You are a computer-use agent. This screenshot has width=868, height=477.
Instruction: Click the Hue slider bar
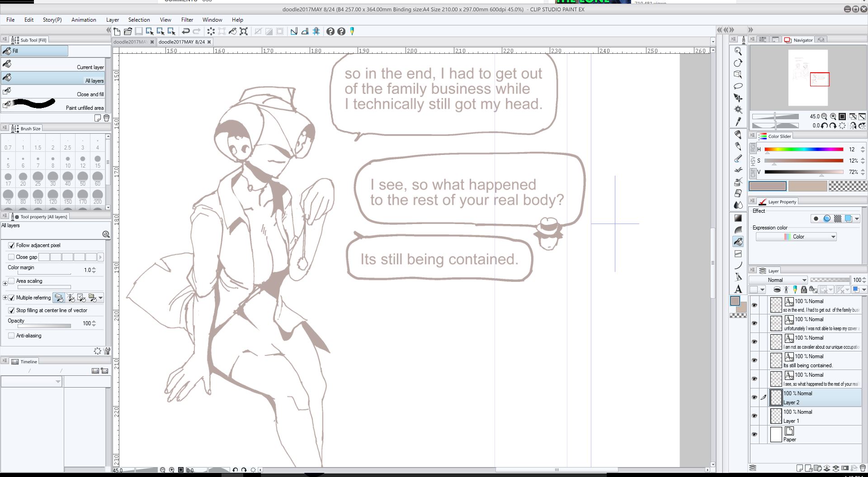(x=804, y=149)
